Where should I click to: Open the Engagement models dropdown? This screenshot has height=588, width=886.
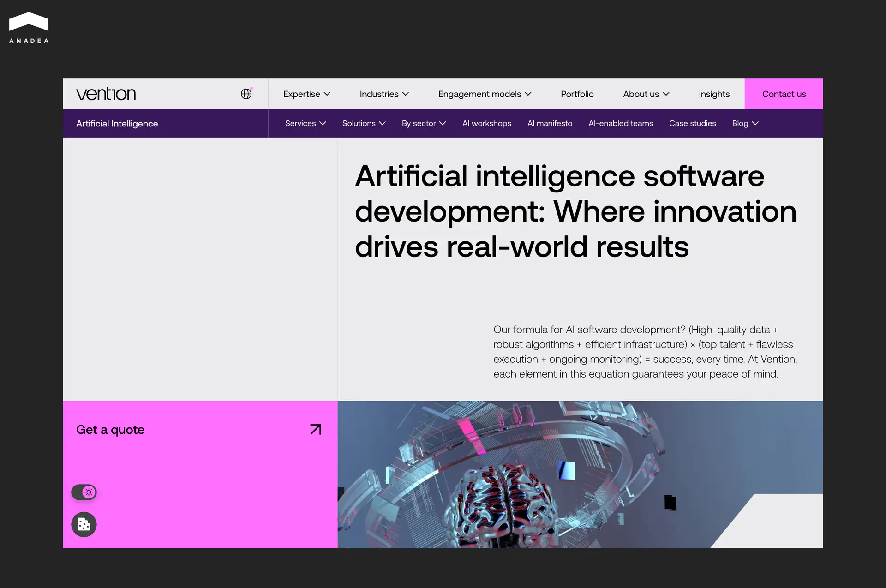coord(485,94)
